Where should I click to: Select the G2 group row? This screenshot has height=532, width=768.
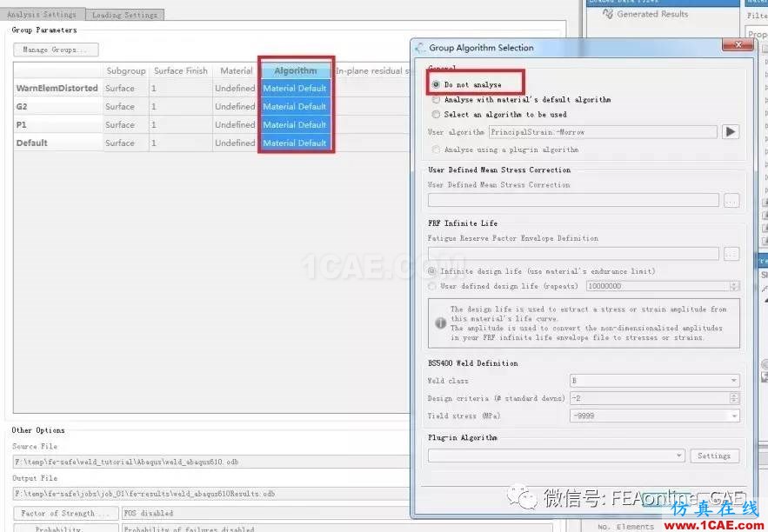coord(57,106)
